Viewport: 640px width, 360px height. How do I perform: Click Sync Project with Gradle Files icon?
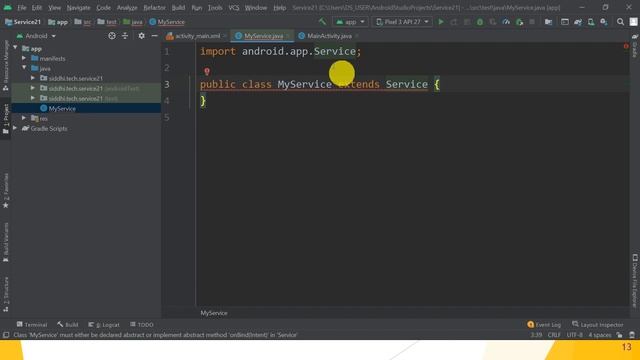[x=578, y=22]
